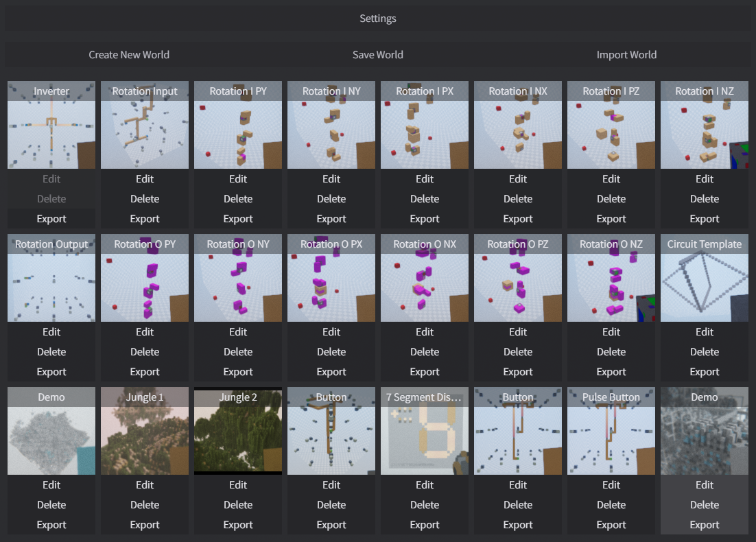This screenshot has height=542, width=756.
Task: Edit the Pulse Button world
Action: pyautogui.click(x=611, y=484)
